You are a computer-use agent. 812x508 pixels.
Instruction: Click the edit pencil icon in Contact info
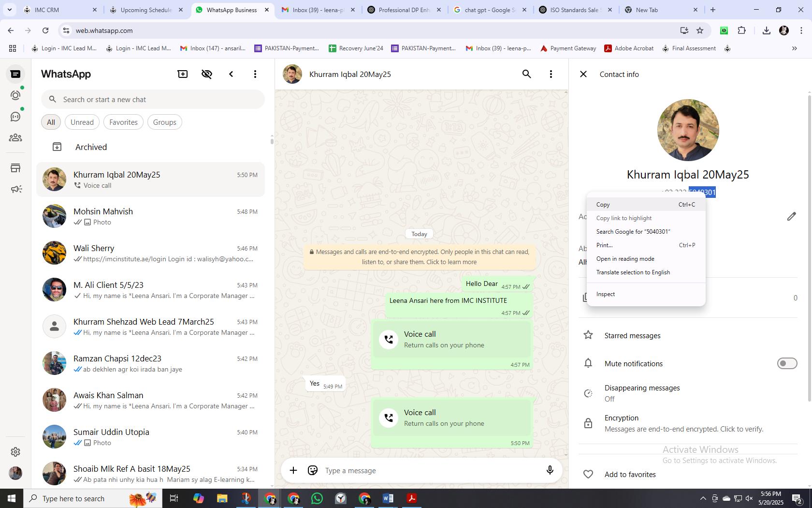791,216
